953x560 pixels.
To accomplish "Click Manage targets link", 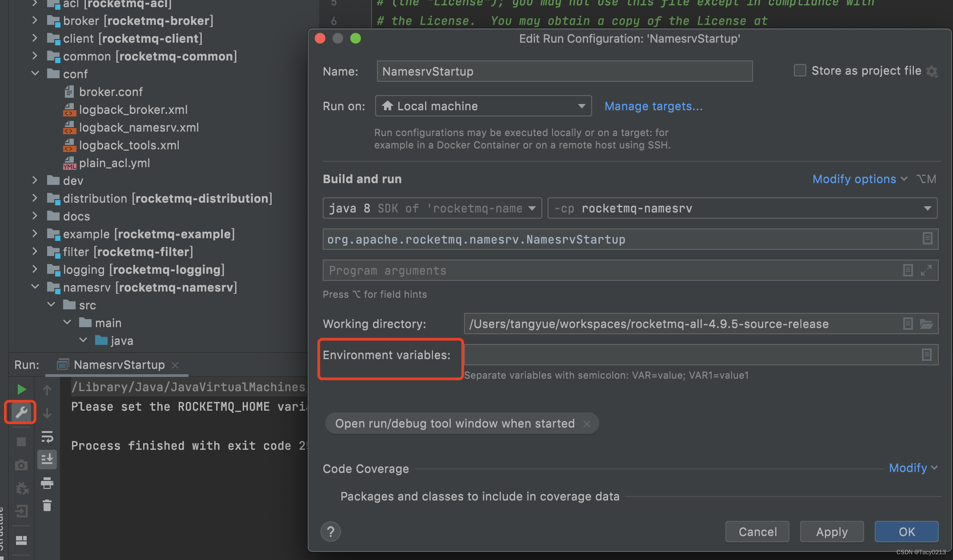I will click(x=653, y=106).
